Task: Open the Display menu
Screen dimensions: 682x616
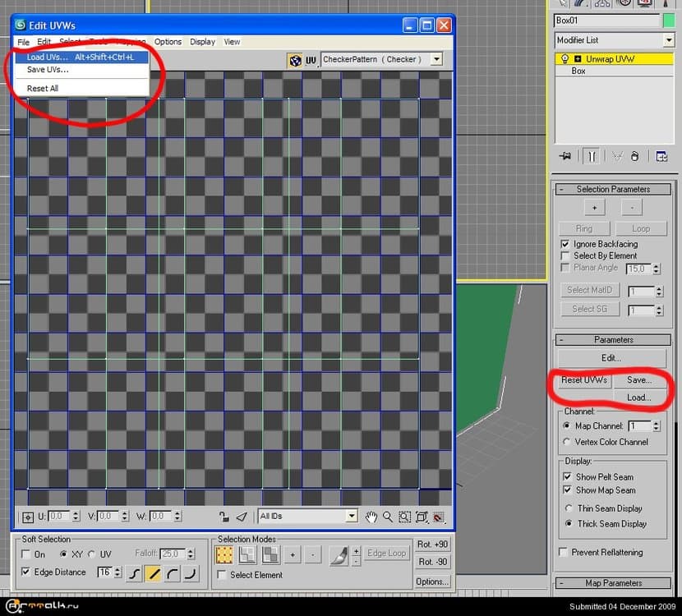Action: point(202,42)
